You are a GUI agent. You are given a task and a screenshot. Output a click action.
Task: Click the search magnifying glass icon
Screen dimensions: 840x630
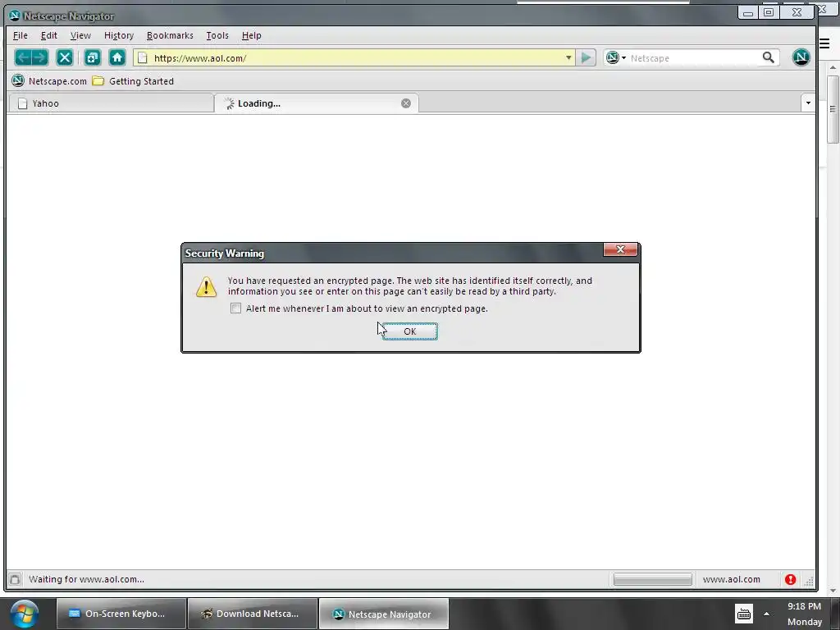(768, 57)
